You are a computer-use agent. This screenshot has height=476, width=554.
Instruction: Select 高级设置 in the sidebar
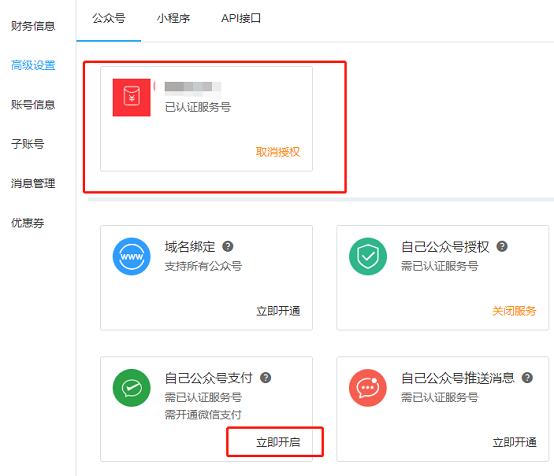[33, 65]
